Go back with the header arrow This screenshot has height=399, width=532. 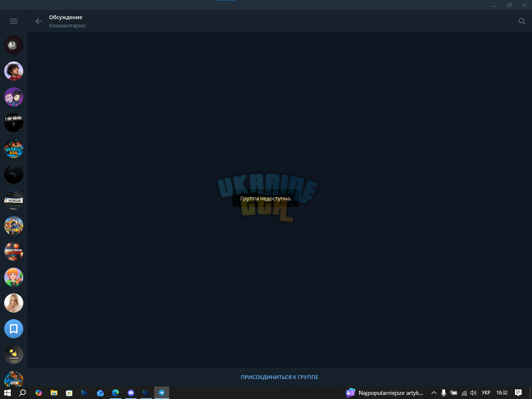pos(39,21)
